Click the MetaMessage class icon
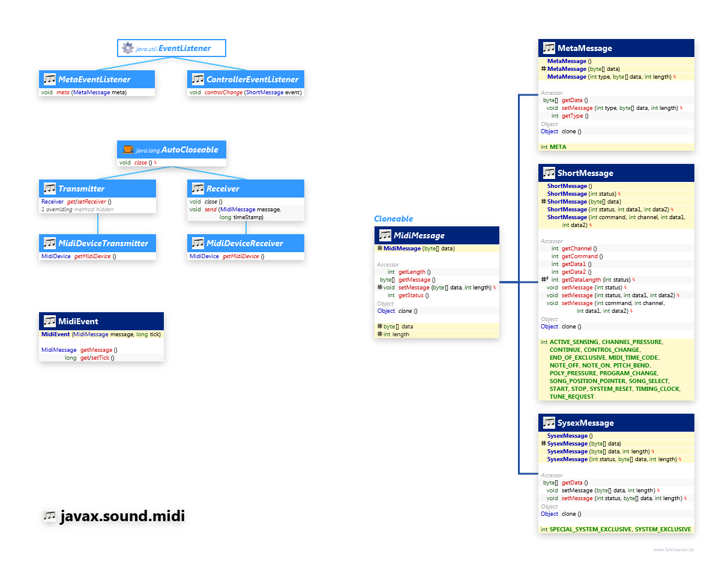728x577 pixels. click(x=549, y=48)
